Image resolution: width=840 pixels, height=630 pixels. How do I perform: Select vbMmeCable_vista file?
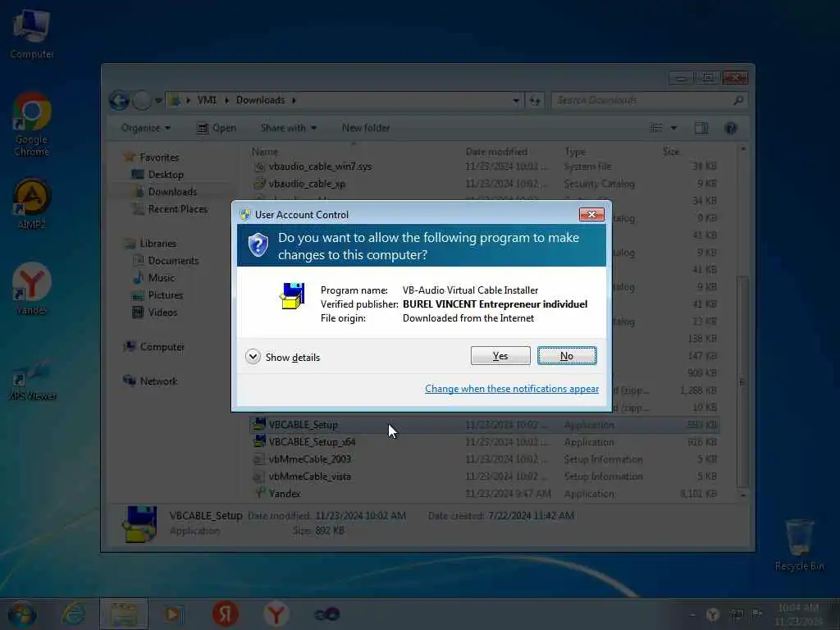[x=485, y=477]
